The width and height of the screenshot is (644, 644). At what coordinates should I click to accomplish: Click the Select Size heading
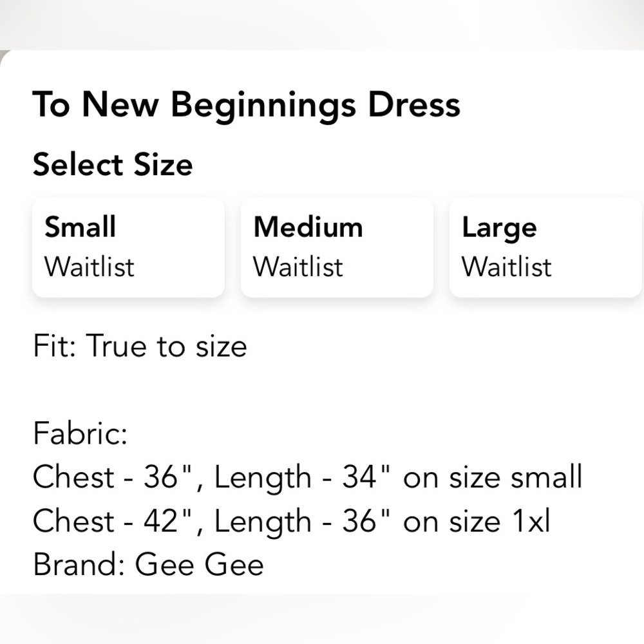(x=113, y=164)
